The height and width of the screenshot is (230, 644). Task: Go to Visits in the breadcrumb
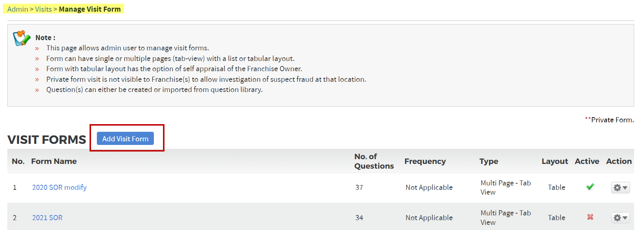43,9
